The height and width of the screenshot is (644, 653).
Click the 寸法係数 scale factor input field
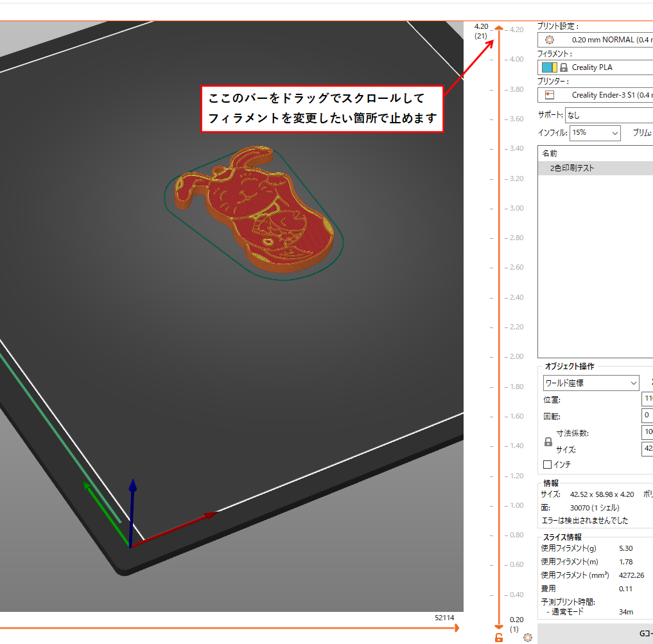(x=647, y=432)
